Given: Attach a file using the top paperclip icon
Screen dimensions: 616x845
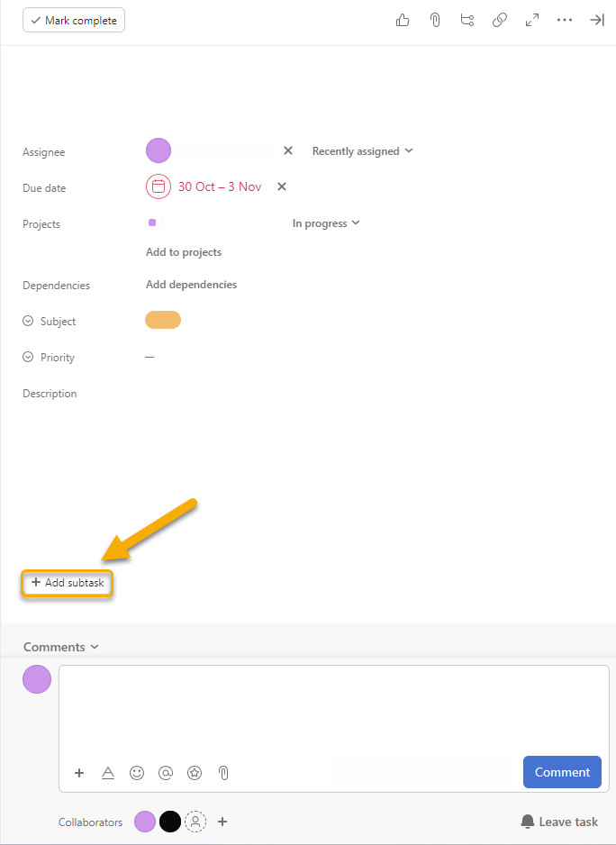Looking at the screenshot, I should click(435, 20).
